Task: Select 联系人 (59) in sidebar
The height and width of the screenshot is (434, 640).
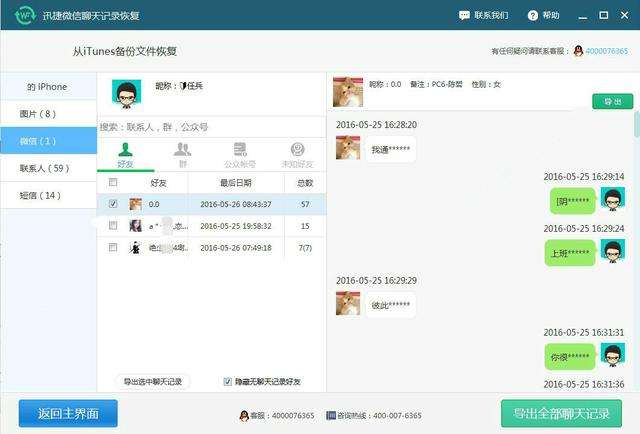Action: pos(48,168)
